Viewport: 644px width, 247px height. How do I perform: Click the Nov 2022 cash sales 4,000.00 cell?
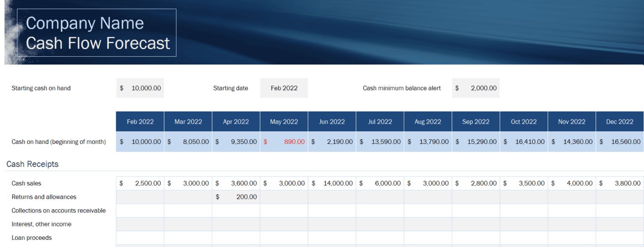(x=571, y=183)
